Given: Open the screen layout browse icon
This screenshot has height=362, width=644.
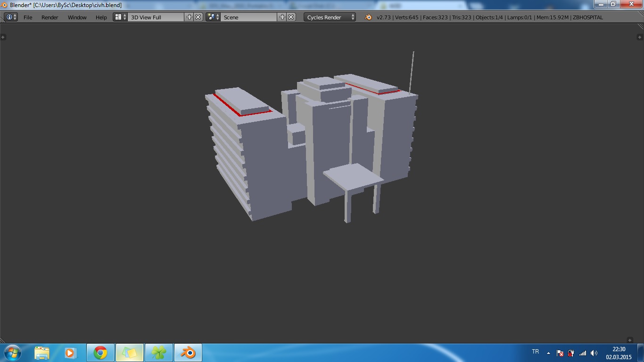Looking at the screenshot, I should tap(120, 17).
